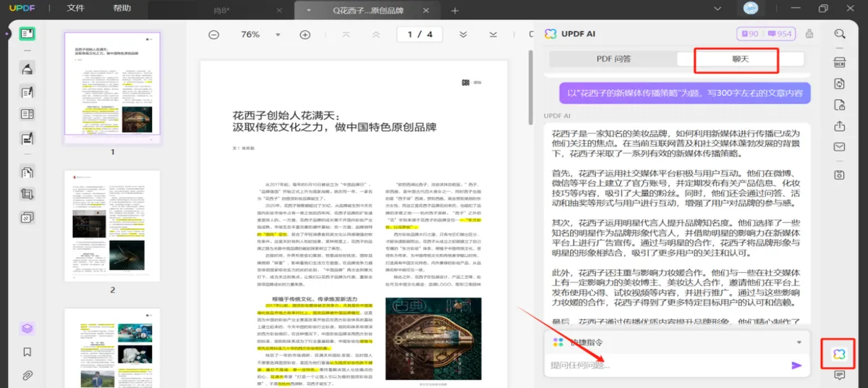This screenshot has height=388, width=868.
Task: Open the convert PDF icon in right sidebar
Action: (840, 84)
